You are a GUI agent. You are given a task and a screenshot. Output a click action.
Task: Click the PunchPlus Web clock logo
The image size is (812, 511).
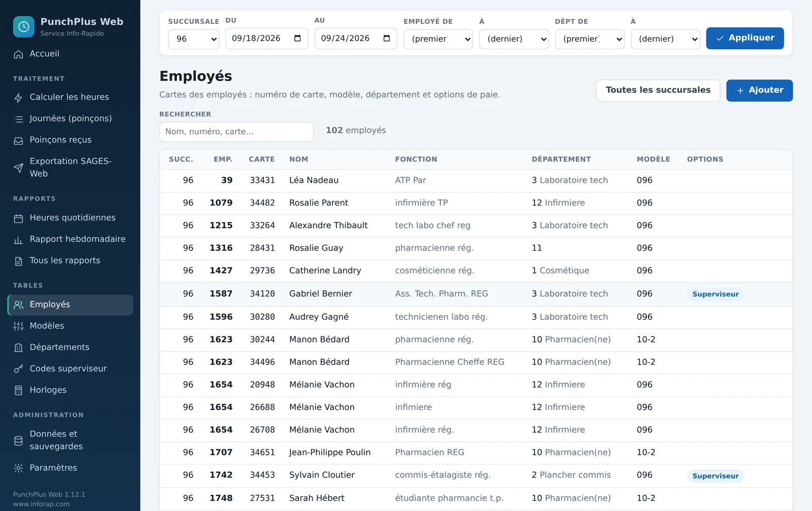coord(24,27)
